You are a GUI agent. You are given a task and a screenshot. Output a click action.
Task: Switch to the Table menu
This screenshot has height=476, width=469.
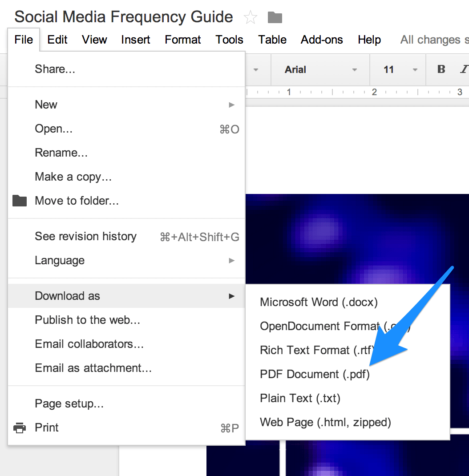tap(272, 40)
